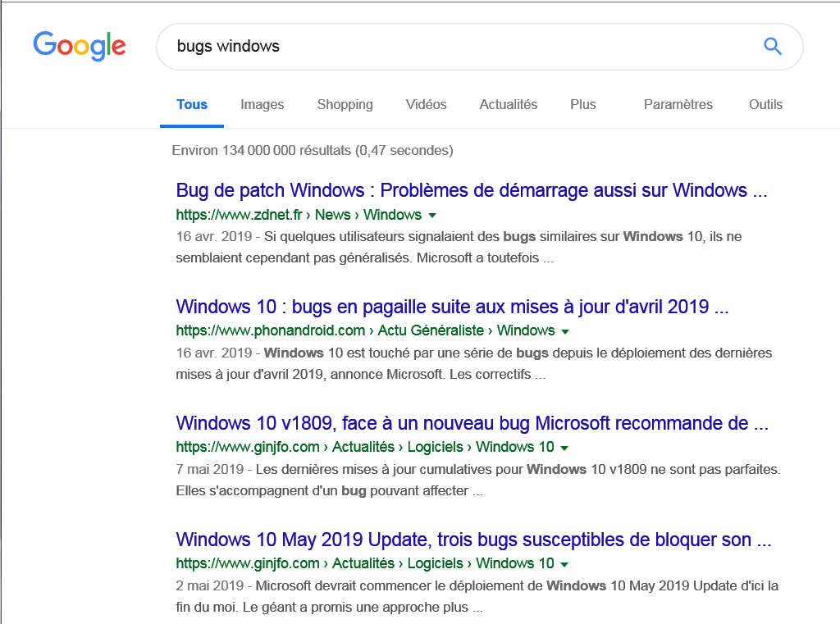Click the https://www.phonandroid.com breadcrumb URL
840x624 pixels.
point(365,330)
